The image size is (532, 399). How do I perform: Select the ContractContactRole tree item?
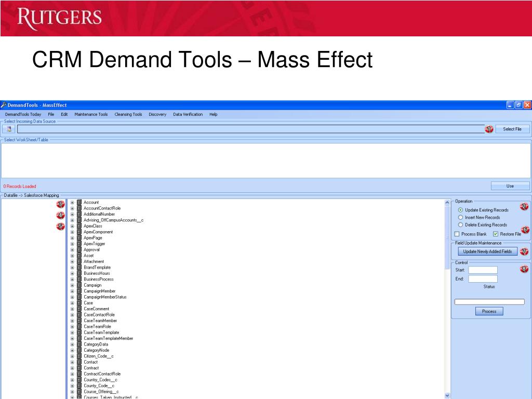click(x=102, y=374)
